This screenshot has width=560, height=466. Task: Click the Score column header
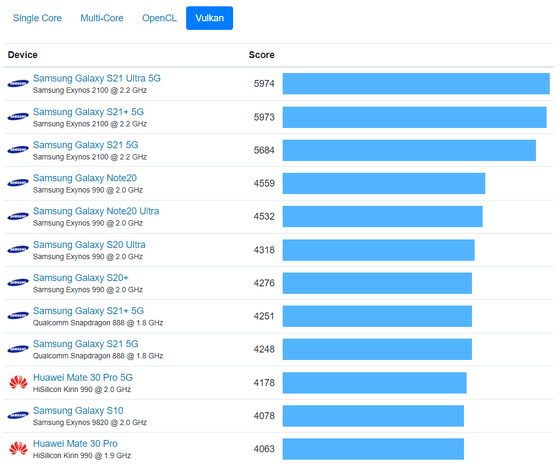tap(261, 55)
